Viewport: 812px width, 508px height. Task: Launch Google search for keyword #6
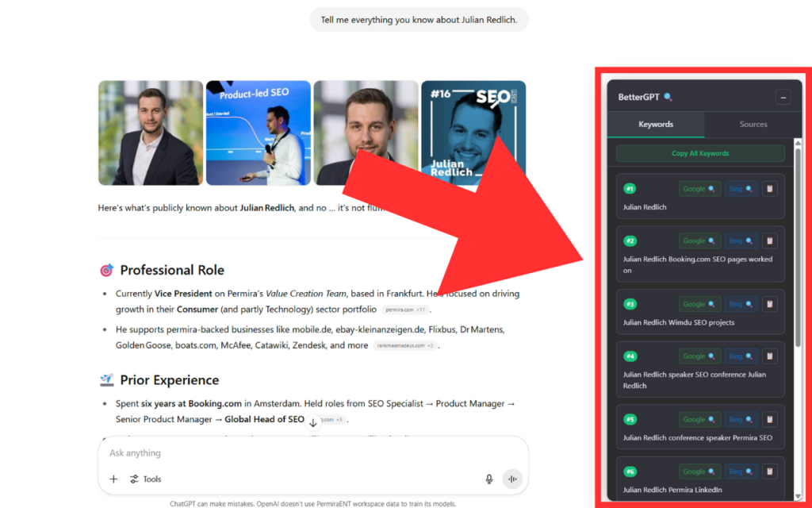point(699,471)
